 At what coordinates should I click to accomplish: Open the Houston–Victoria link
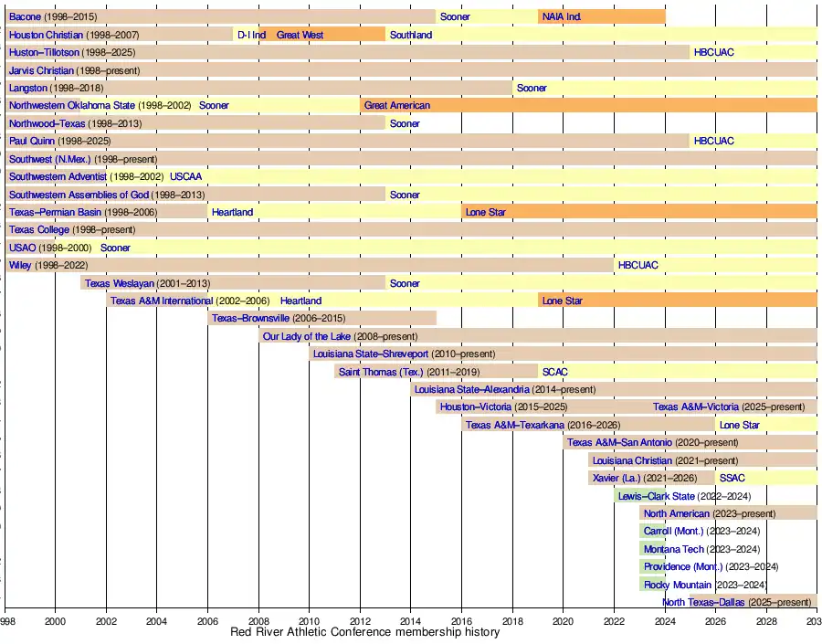[x=476, y=407]
